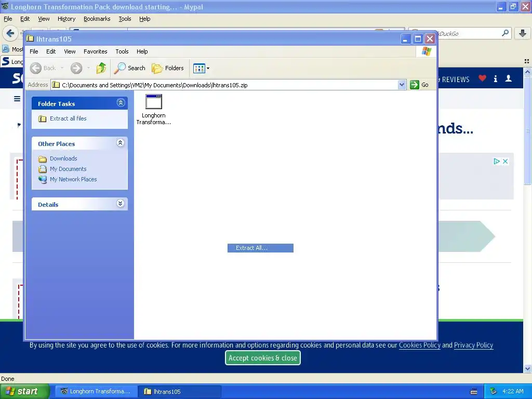
Task: Open the Address bar dropdown arrow
Action: [402, 85]
